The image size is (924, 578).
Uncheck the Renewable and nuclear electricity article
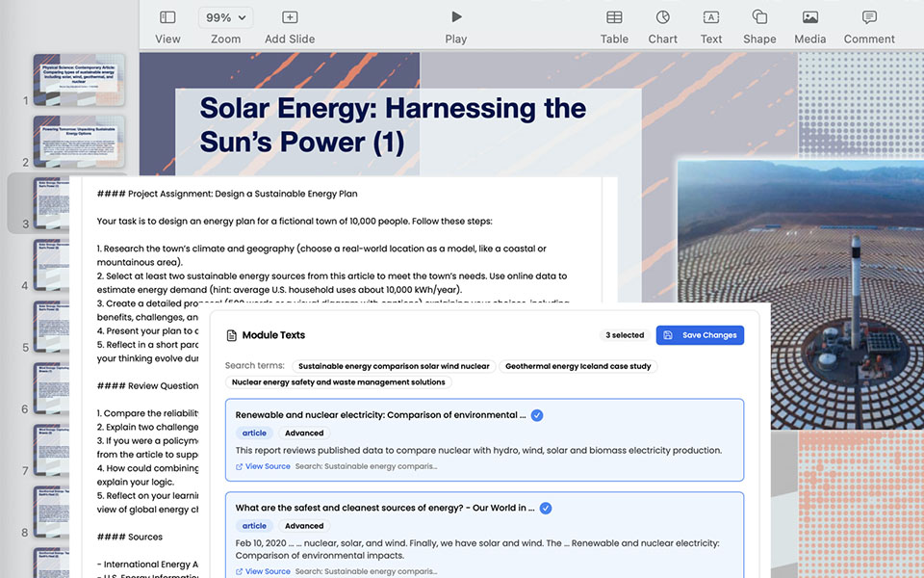point(537,415)
